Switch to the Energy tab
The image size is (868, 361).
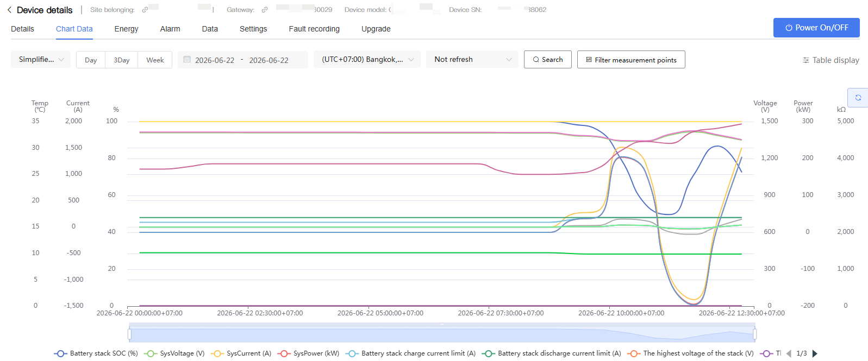(126, 29)
